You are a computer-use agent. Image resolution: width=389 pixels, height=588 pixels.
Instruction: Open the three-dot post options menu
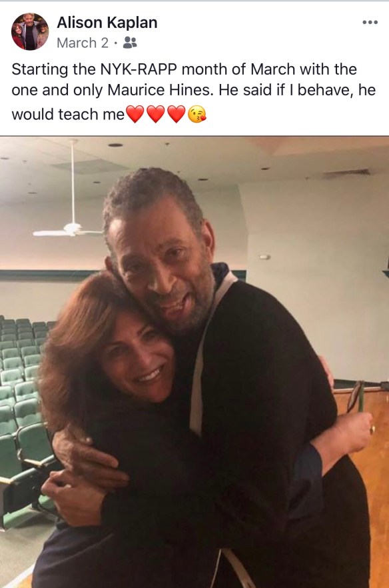(370, 23)
